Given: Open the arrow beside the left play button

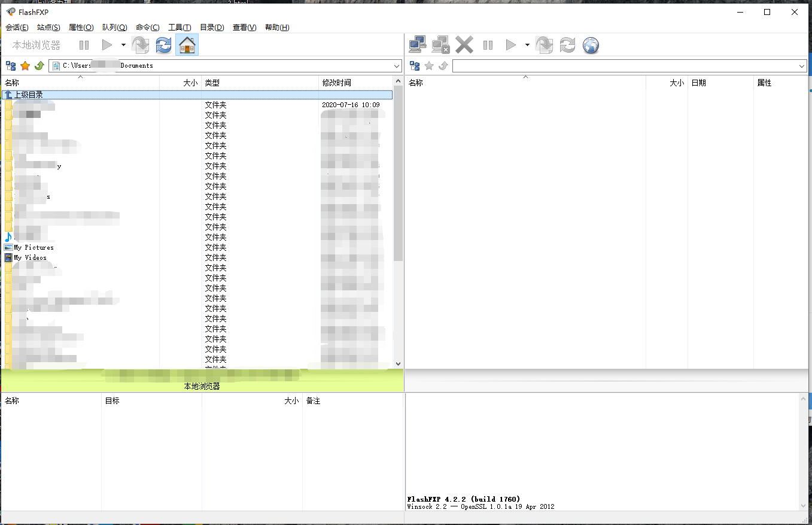Looking at the screenshot, I should (123, 45).
